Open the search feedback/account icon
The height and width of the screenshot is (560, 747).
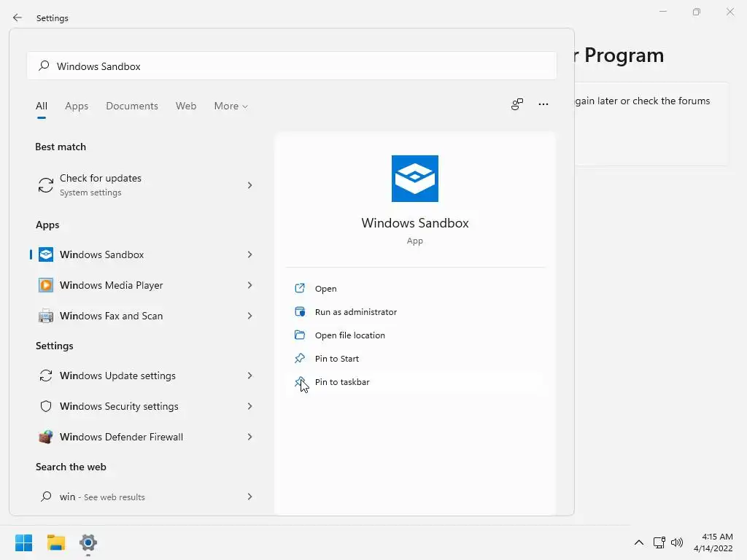click(517, 104)
